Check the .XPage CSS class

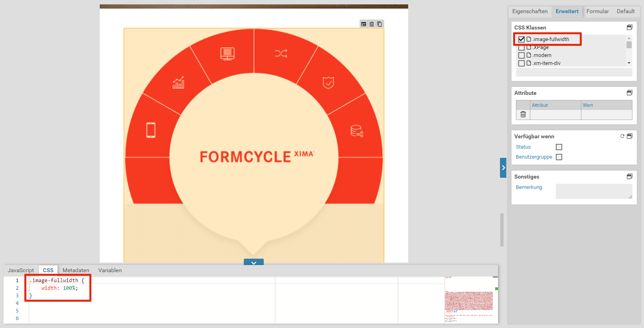click(522, 47)
